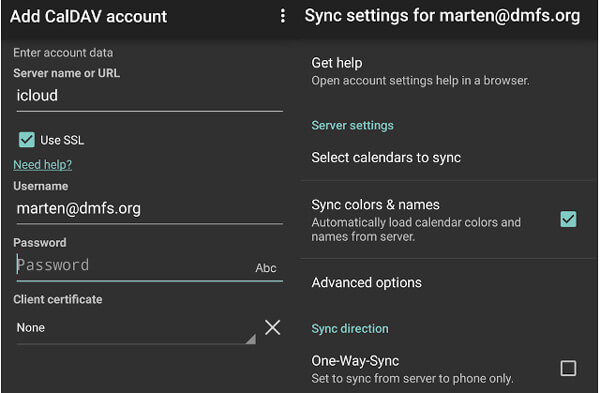Screen dimensions: 600x393
Task: Follow the Need help? link
Action: click(x=42, y=165)
